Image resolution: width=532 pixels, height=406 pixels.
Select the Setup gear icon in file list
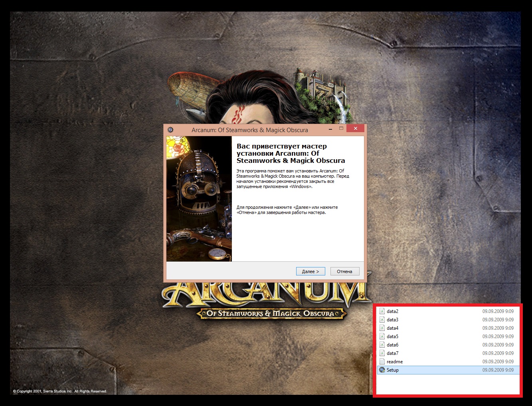382,370
